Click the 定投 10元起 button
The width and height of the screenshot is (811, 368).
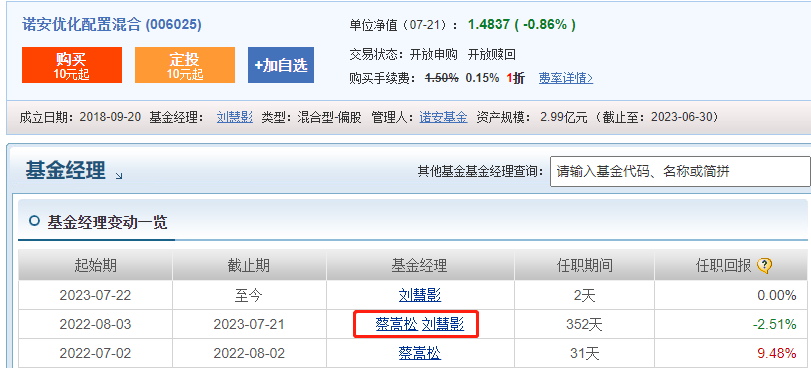tap(185, 65)
